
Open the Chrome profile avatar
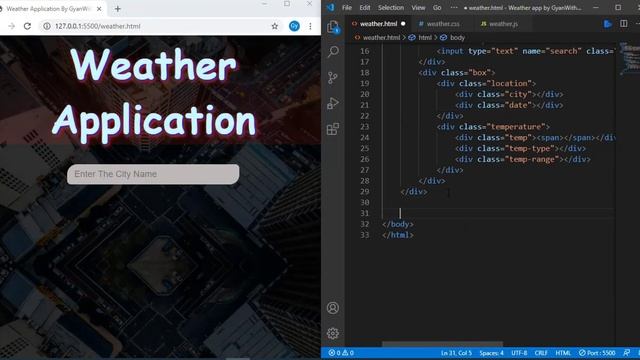point(294,26)
